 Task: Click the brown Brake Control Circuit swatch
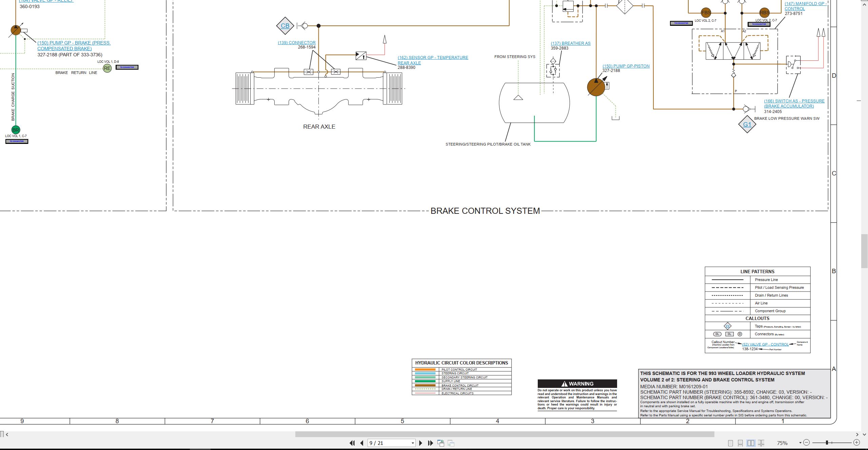[x=425, y=386]
